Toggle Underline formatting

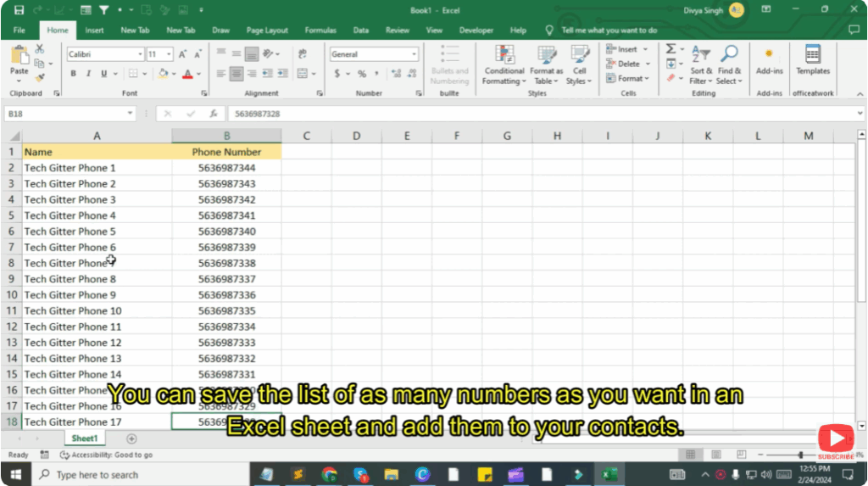[103, 73]
